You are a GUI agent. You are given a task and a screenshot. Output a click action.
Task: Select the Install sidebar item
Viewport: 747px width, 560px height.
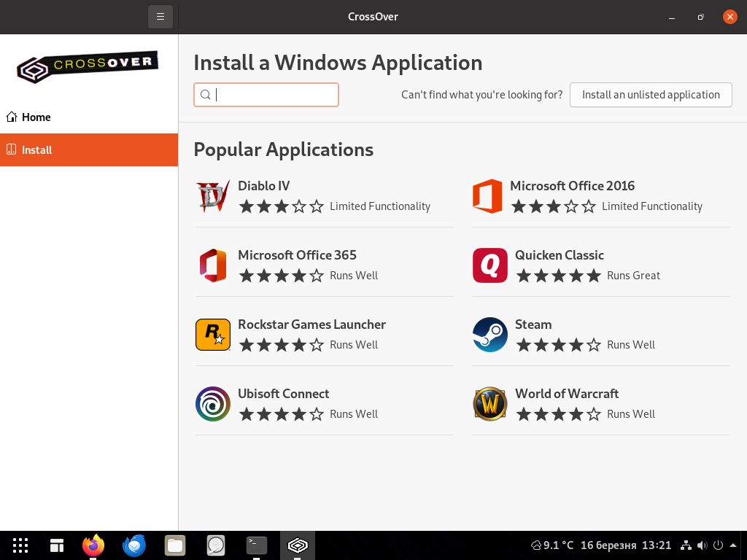click(x=37, y=150)
